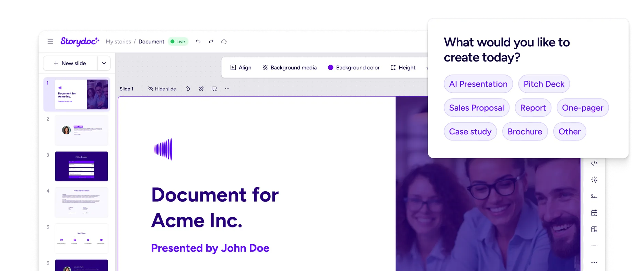Open more options for Slide 1
This screenshot has height=271, width=644.
[x=227, y=89]
